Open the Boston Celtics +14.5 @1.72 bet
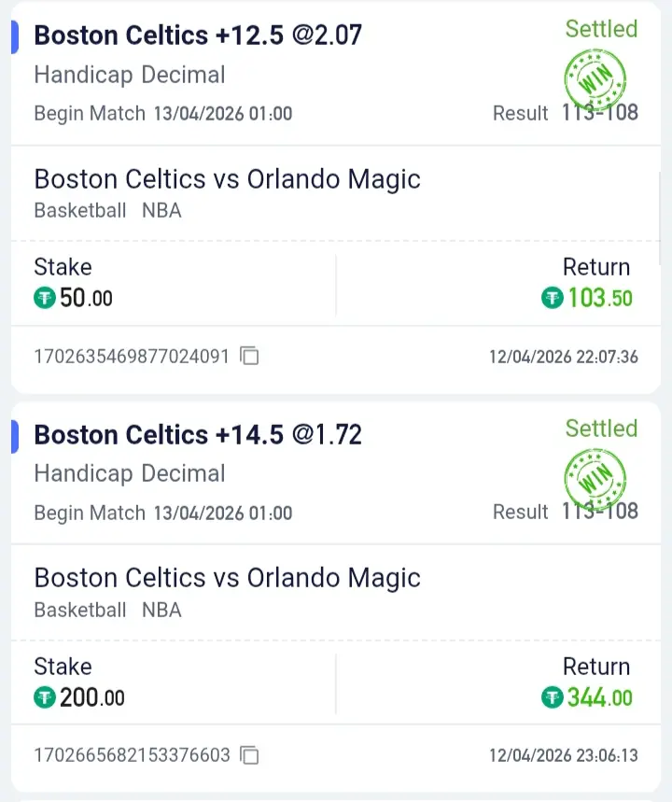672x802 pixels. click(197, 435)
